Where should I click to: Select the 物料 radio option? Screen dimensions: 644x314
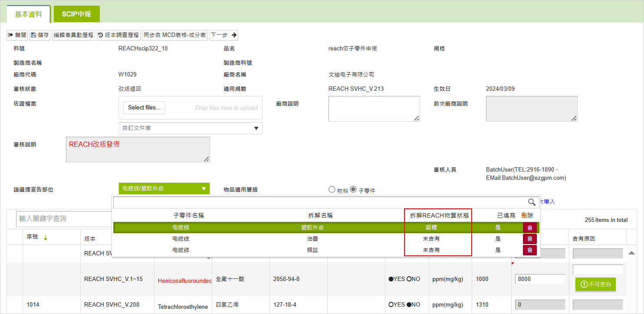pyautogui.click(x=332, y=189)
